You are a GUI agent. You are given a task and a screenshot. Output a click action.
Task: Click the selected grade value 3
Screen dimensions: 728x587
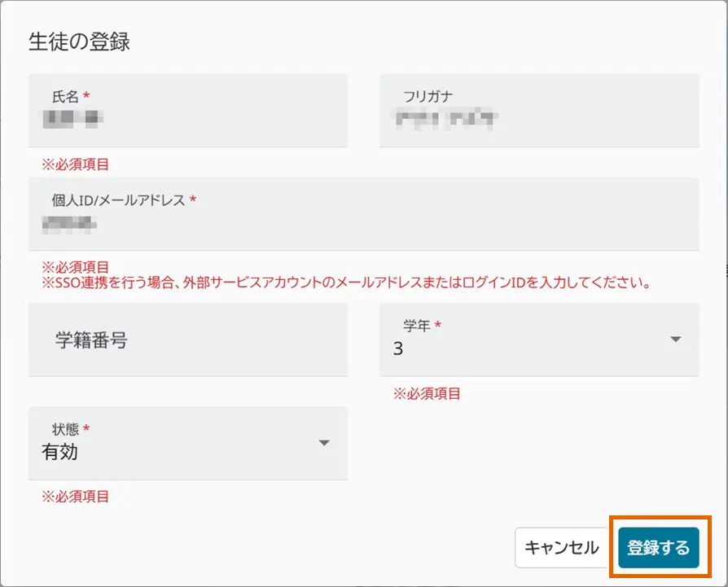tap(398, 349)
